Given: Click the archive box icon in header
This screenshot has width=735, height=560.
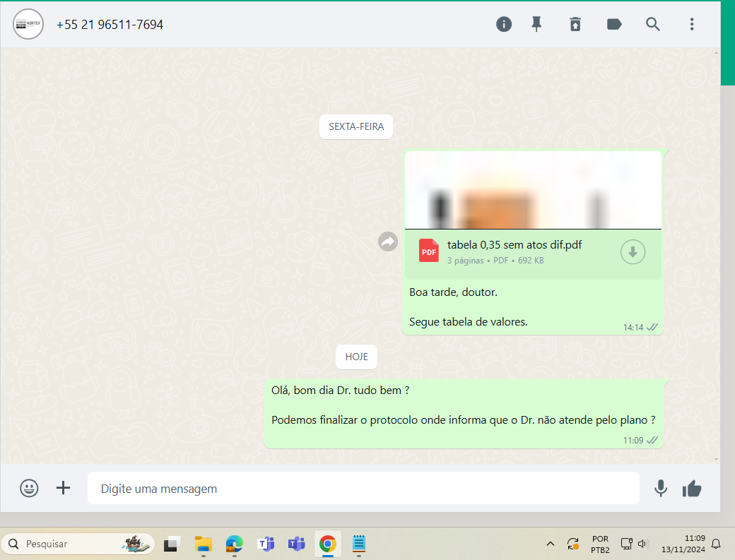Looking at the screenshot, I should 575,25.
